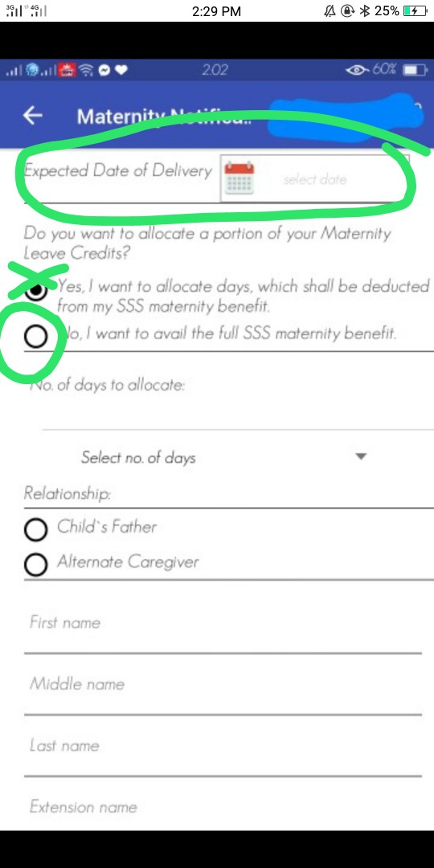Choose Child's Father relationship radio

pyautogui.click(x=35, y=530)
